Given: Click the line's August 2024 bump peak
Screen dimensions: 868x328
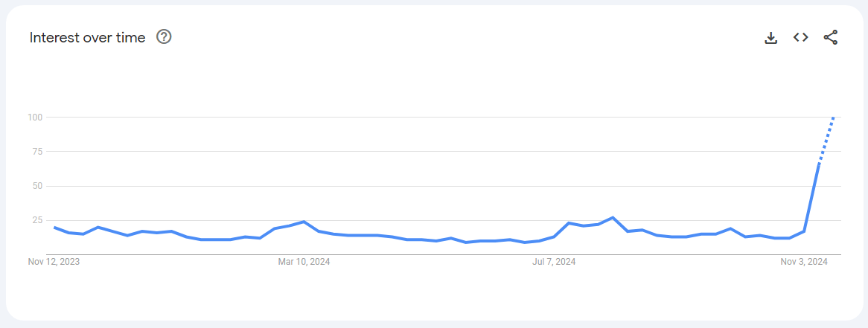Looking at the screenshot, I should coord(612,218).
